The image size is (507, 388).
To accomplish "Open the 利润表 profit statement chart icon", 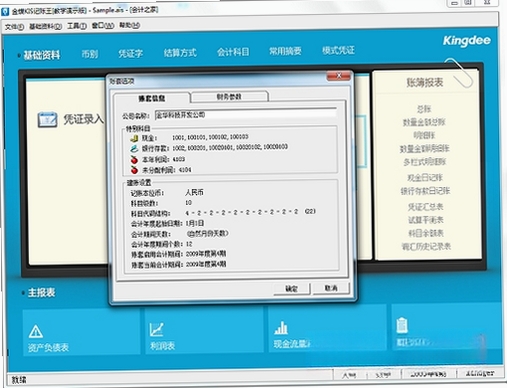I will pyautogui.click(x=156, y=329).
